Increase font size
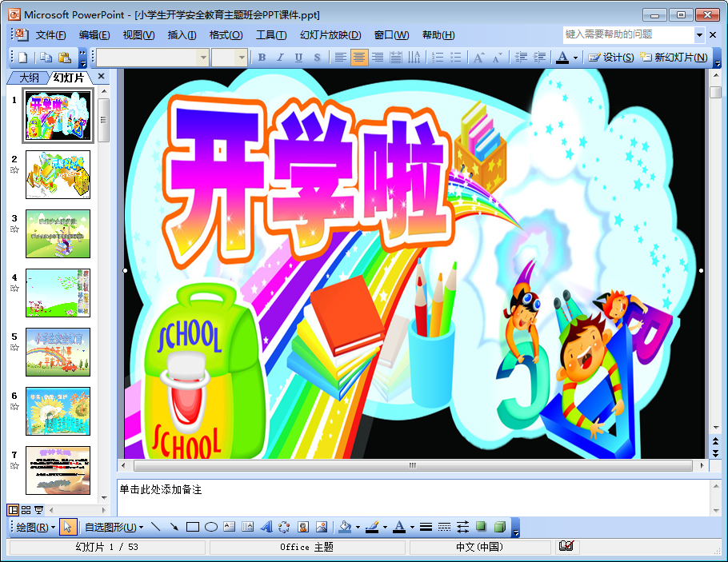 [x=478, y=58]
